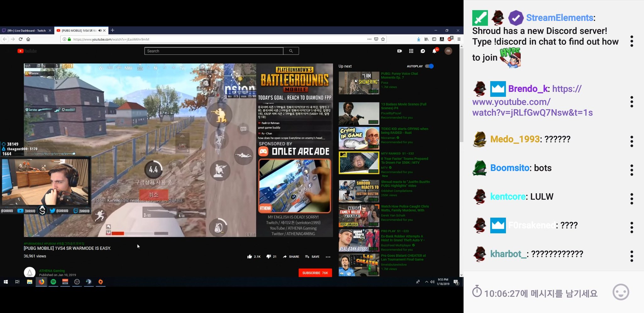
Task: Open YouTube notifications bell
Action: pyautogui.click(x=434, y=51)
